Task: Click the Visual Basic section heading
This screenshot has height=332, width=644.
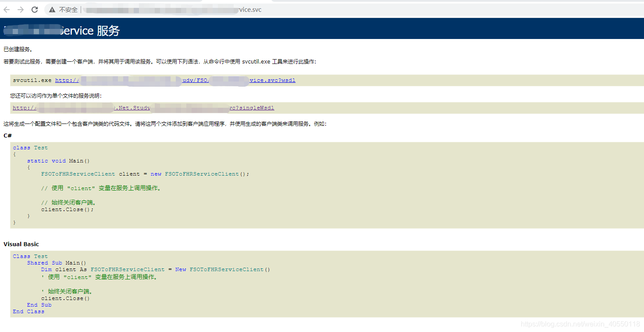Action: 21,244
